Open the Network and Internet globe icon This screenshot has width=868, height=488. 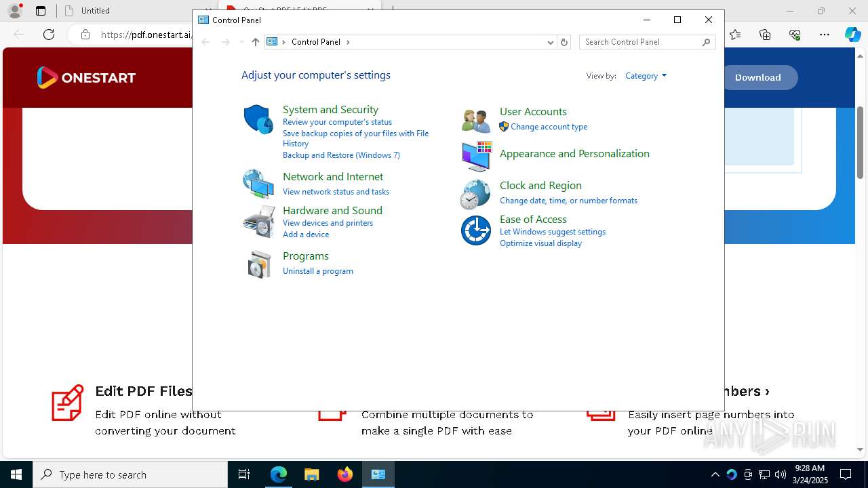[x=258, y=183]
